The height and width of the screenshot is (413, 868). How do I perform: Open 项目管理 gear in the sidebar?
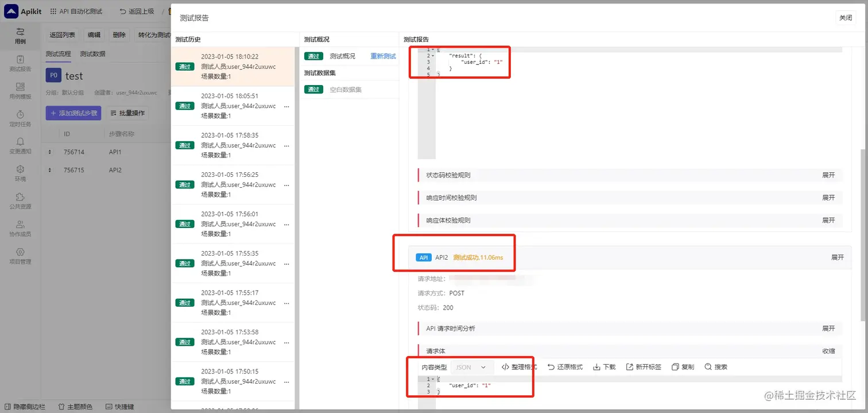(x=20, y=256)
